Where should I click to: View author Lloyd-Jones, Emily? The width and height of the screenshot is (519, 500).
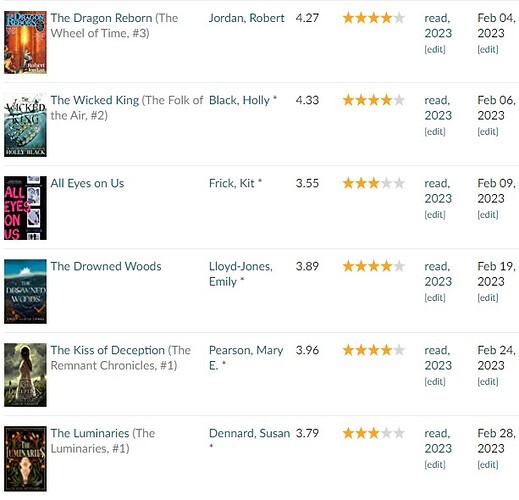tap(241, 274)
